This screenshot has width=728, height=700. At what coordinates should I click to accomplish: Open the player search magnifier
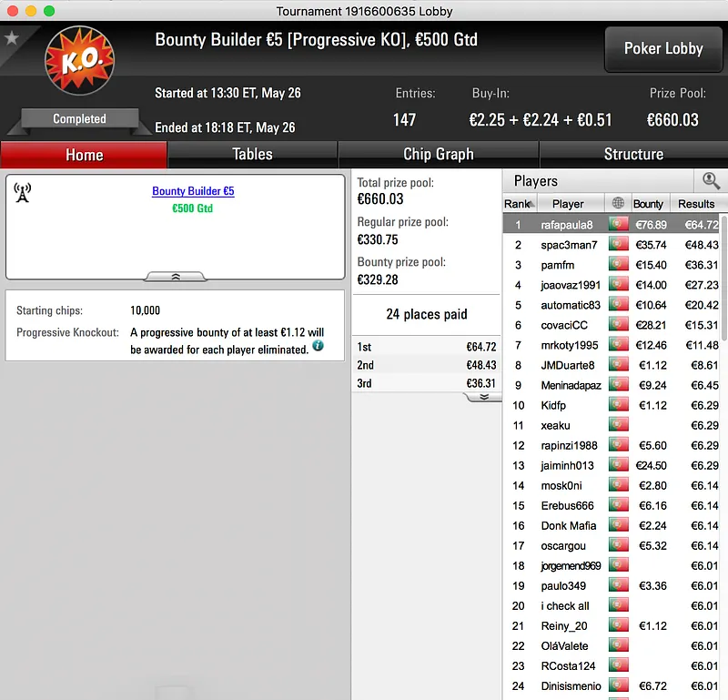[x=711, y=181]
